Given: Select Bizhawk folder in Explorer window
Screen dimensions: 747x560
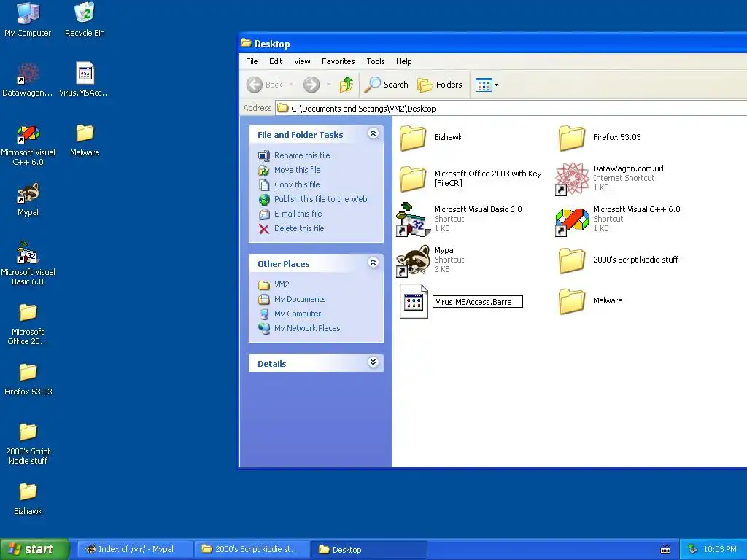Looking at the screenshot, I should [x=430, y=137].
